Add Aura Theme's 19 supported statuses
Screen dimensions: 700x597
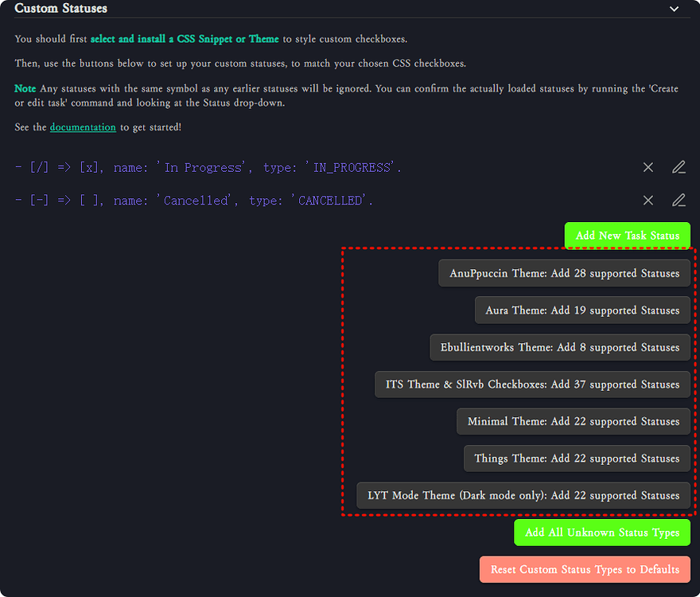point(581,310)
